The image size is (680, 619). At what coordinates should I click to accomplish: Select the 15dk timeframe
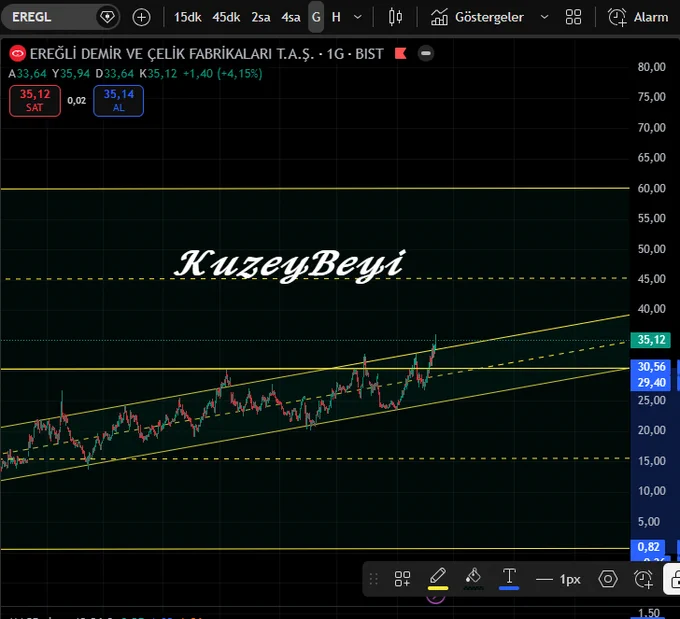click(187, 17)
